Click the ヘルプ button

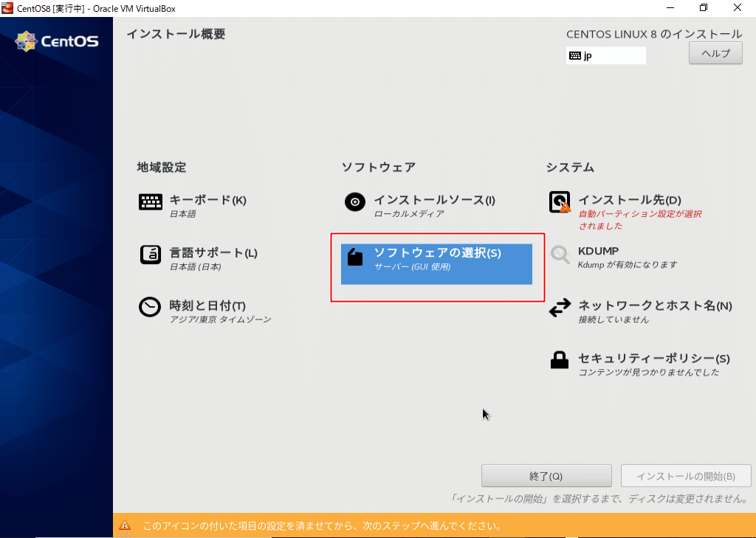click(715, 54)
